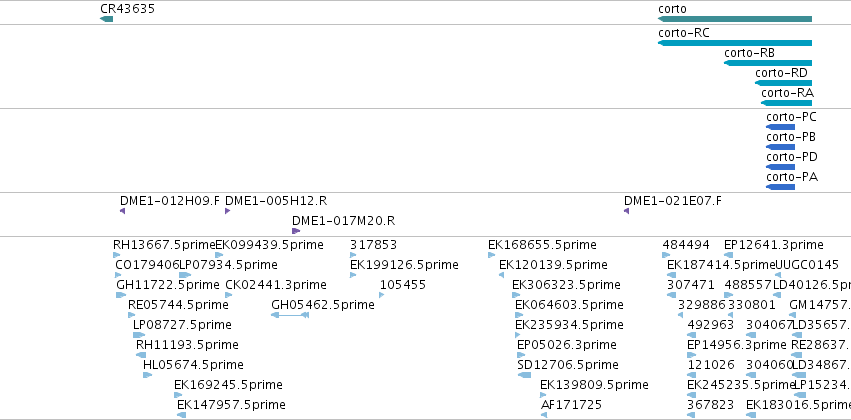Click the corto-RD transcript bar
Screen dimensions: 851x420
783,83
